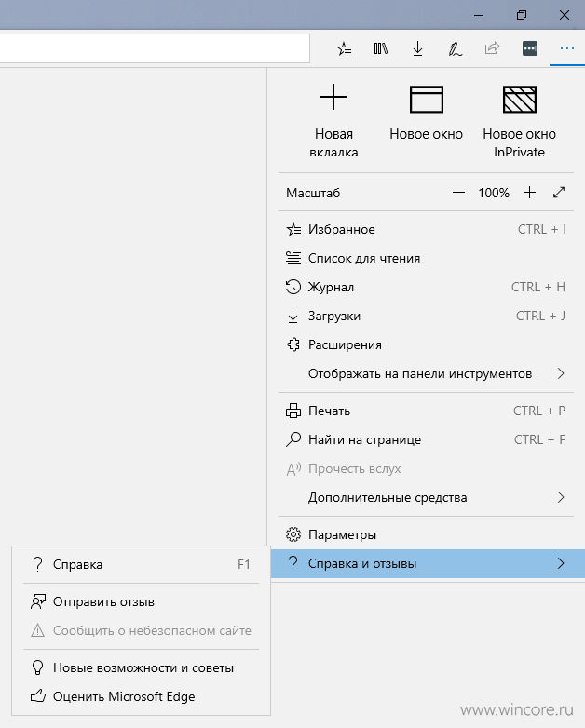
Task: Open the reading list books icon in toolbar
Action: coord(381,48)
